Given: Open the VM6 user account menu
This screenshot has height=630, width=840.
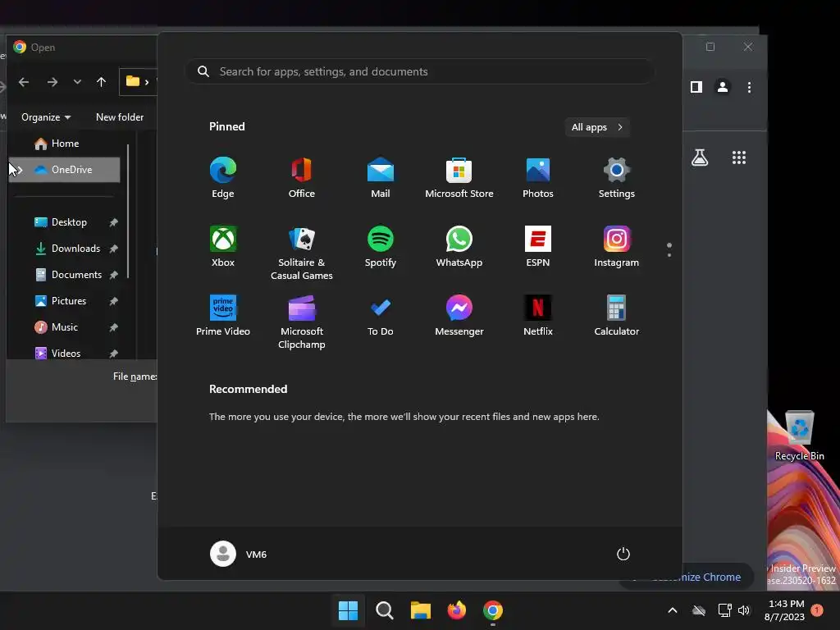Looking at the screenshot, I should pyautogui.click(x=239, y=554).
